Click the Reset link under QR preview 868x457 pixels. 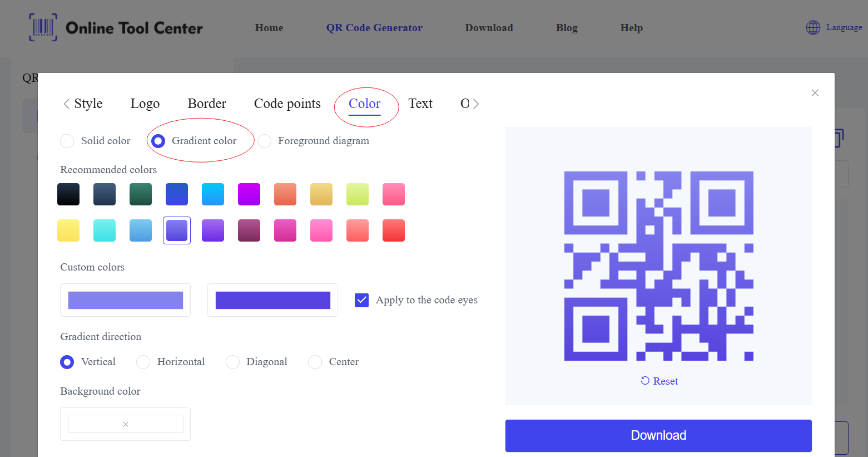[x=666, y=381]
